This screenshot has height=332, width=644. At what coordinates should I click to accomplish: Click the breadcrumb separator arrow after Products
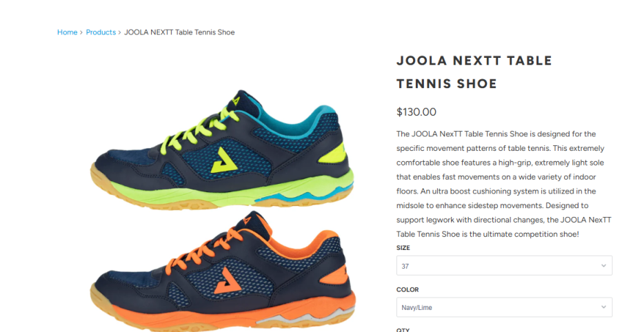(x=119, y=32)
